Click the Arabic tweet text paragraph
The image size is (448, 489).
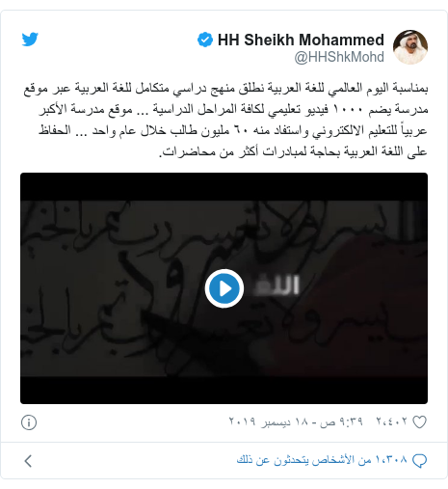point(225,120)
